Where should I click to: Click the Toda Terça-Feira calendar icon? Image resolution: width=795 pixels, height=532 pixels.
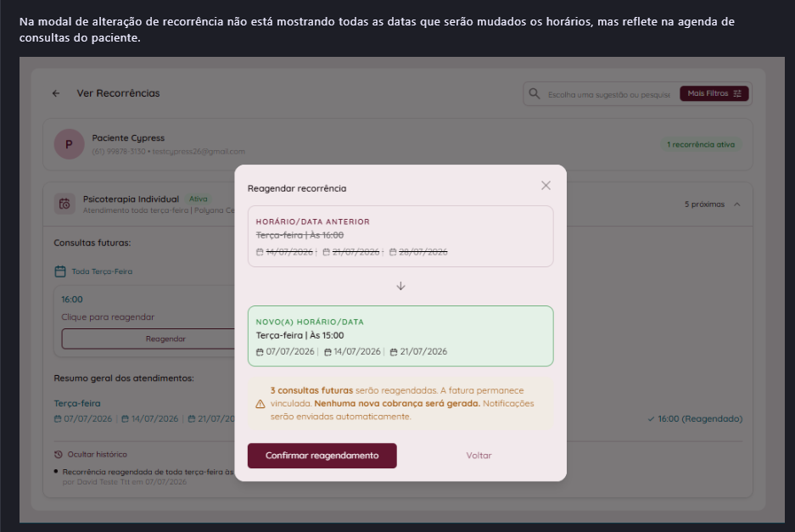[x=60, y=272]
